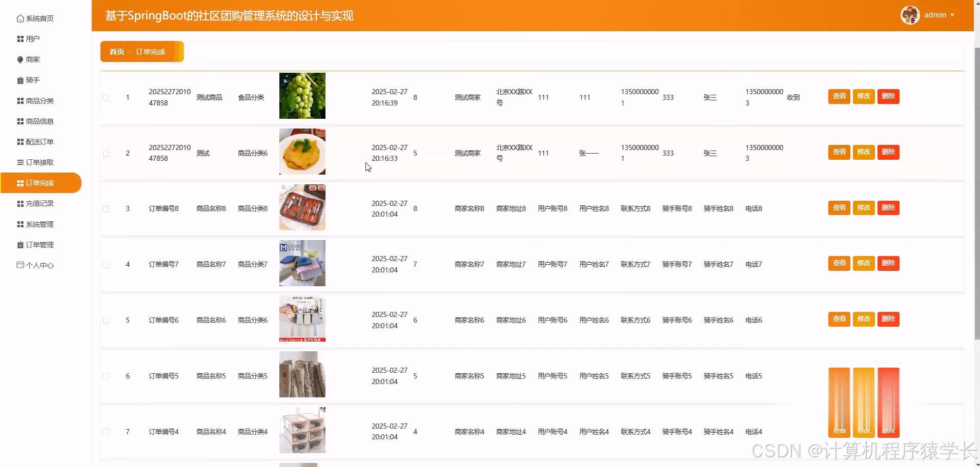Click the clipboard icon next to 订单管理

[x=20, y=245]
